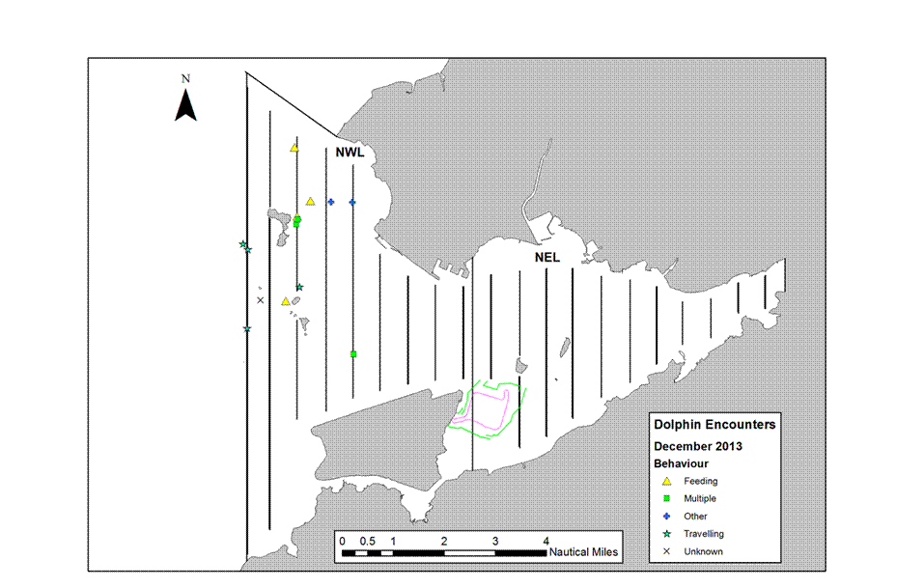
Task: Select the blue Other cross in the legend
Action: coord(666,517)
